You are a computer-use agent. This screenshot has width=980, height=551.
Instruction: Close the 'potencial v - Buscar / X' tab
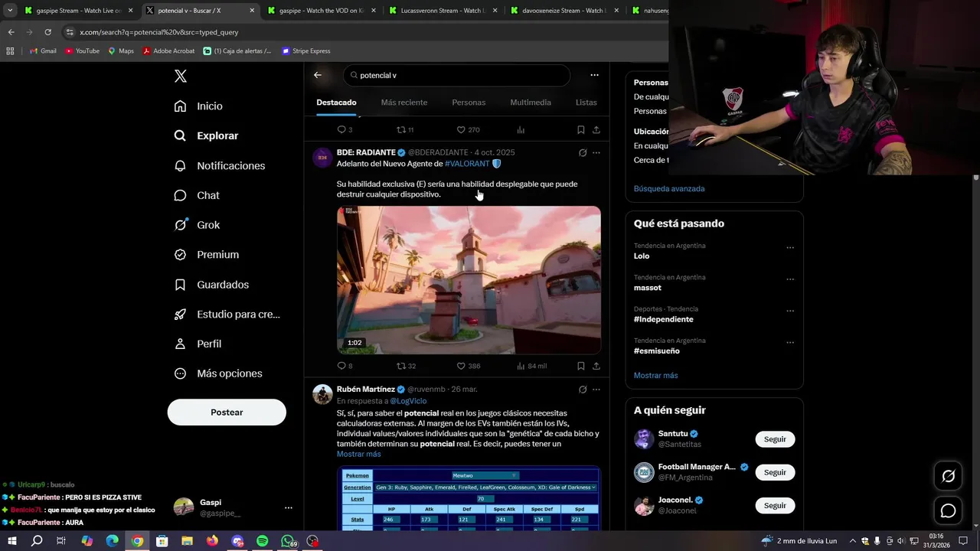click(x=252, y=11)
